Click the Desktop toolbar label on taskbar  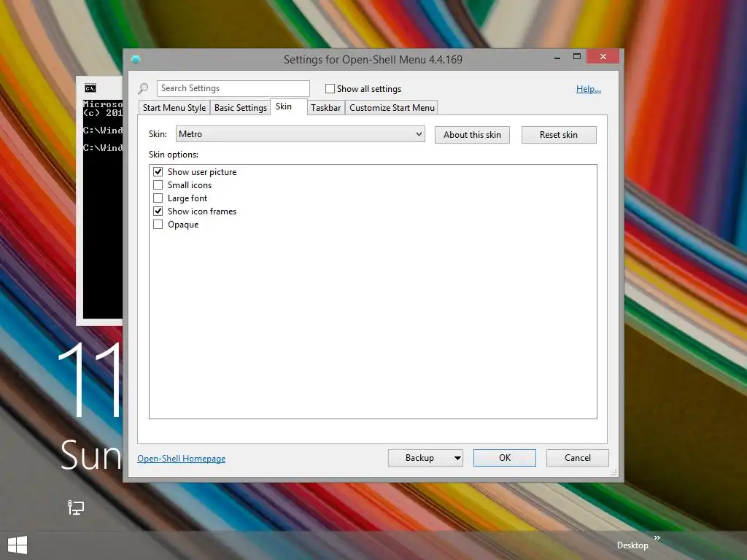[x=632, y=545]
